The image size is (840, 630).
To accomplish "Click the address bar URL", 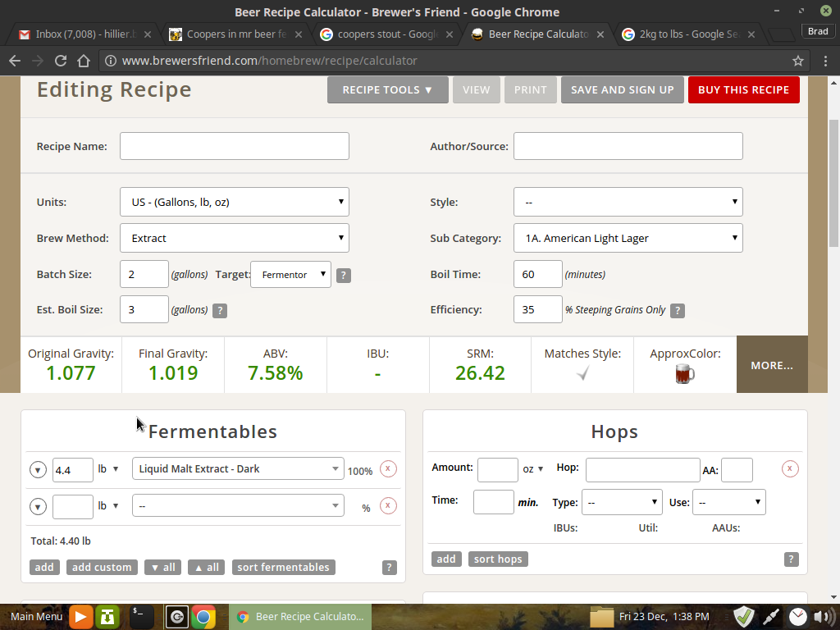I will [x=269, y=61].
